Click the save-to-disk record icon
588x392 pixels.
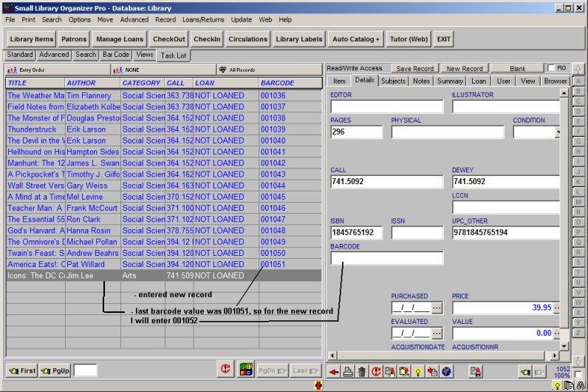tap(476, 372)
